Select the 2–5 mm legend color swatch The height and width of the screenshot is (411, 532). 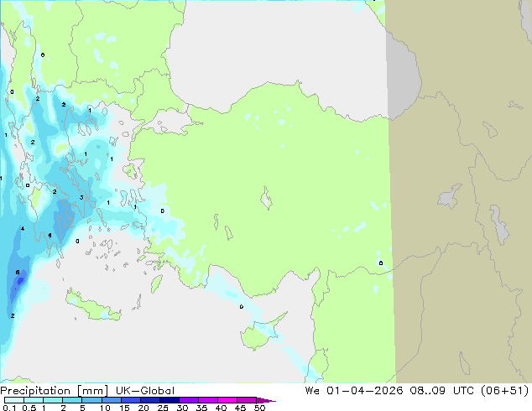[72, 400]
